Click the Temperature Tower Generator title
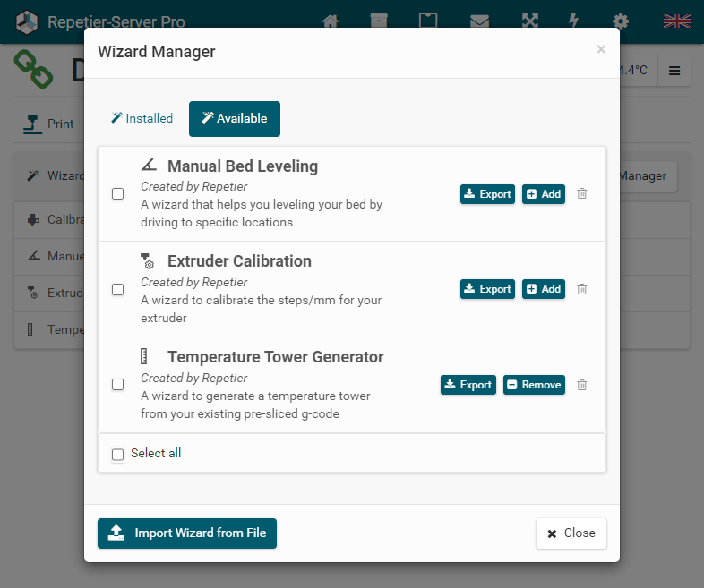 pos(276,357)
